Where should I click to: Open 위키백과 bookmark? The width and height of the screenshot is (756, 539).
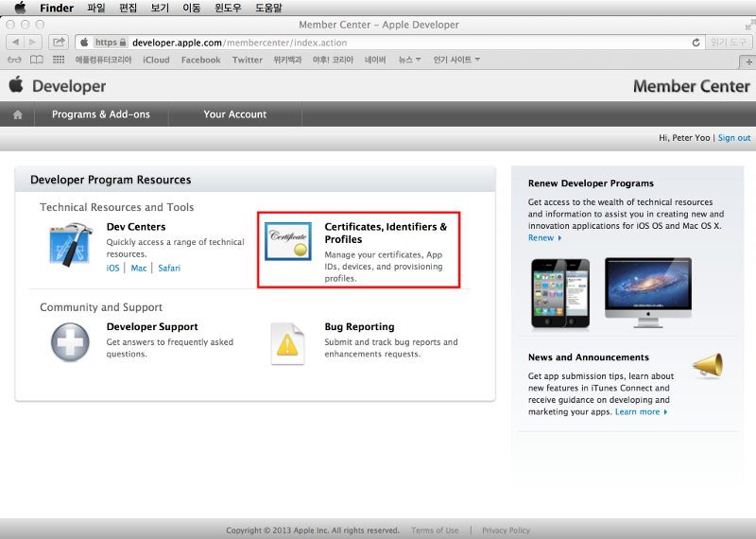pos(287,60)
